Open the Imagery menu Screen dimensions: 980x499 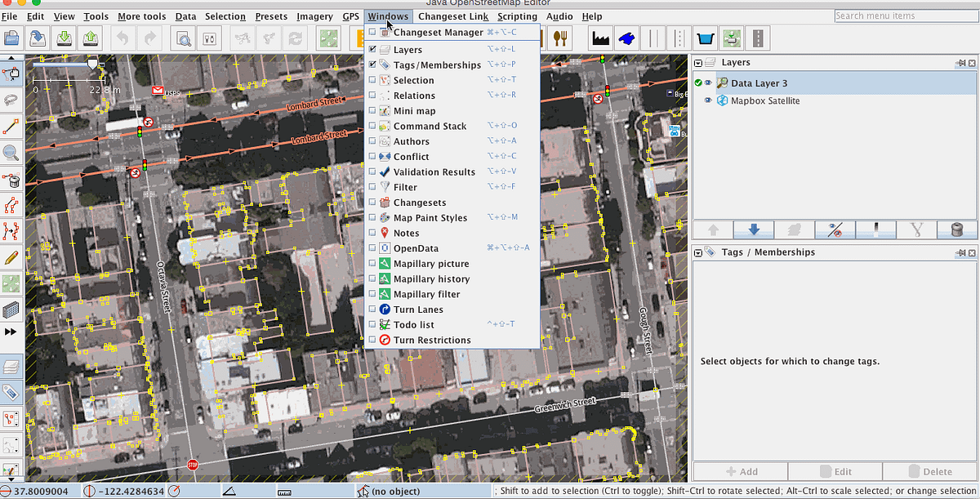point(314,16)
